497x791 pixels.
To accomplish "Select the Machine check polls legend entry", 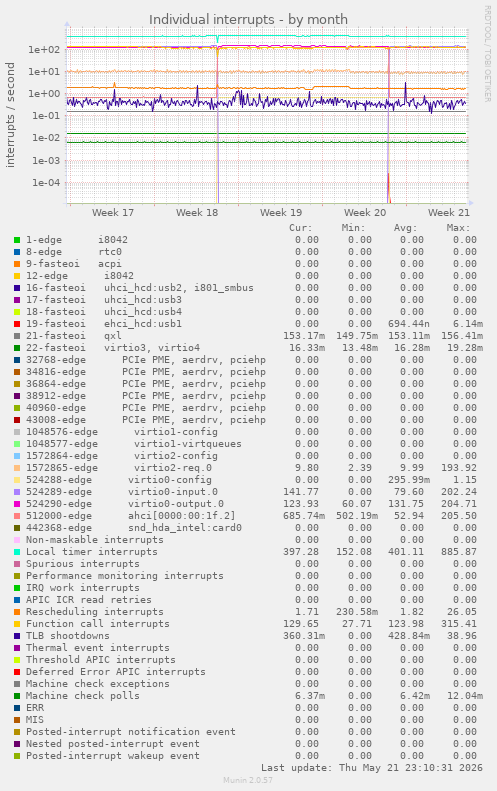I will (83, 696).
